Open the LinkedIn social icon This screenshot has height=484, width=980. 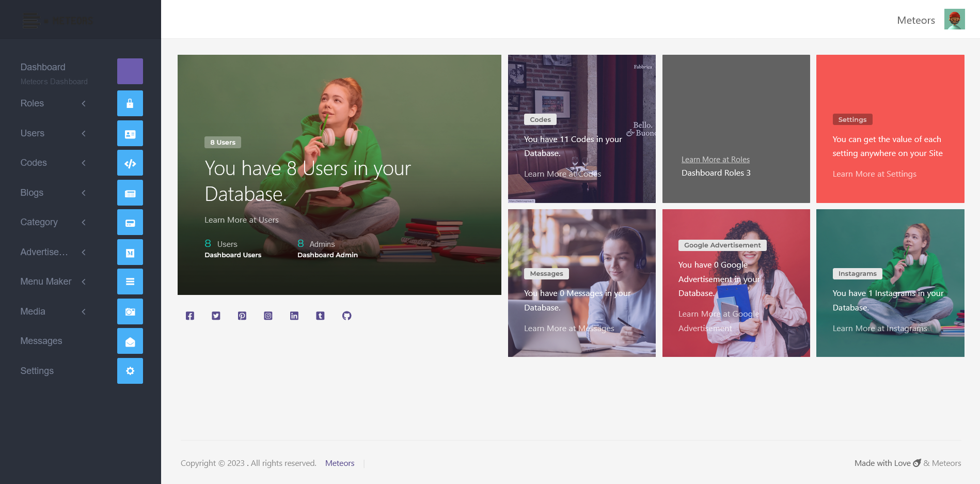point(294,316)
